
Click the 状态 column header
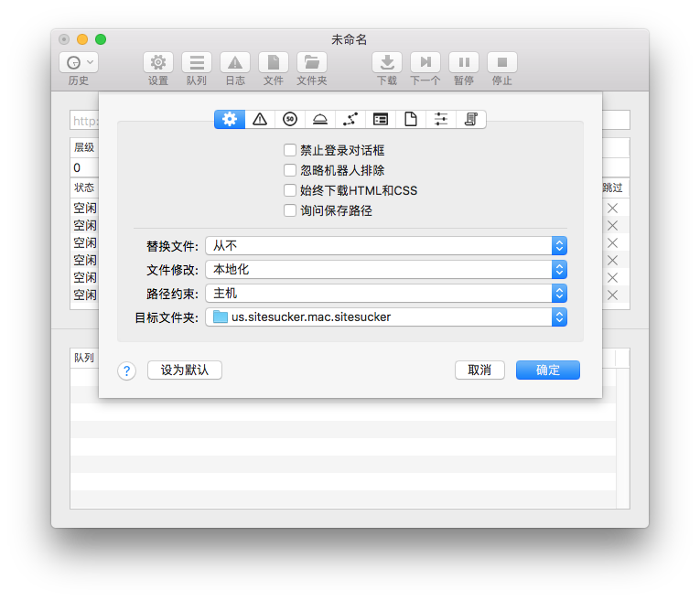84,188
